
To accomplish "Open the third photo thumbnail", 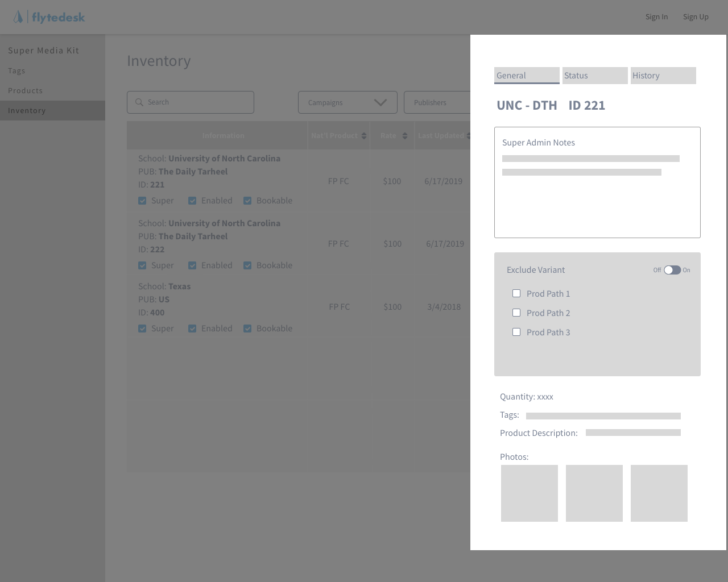I will pos(659,493).
